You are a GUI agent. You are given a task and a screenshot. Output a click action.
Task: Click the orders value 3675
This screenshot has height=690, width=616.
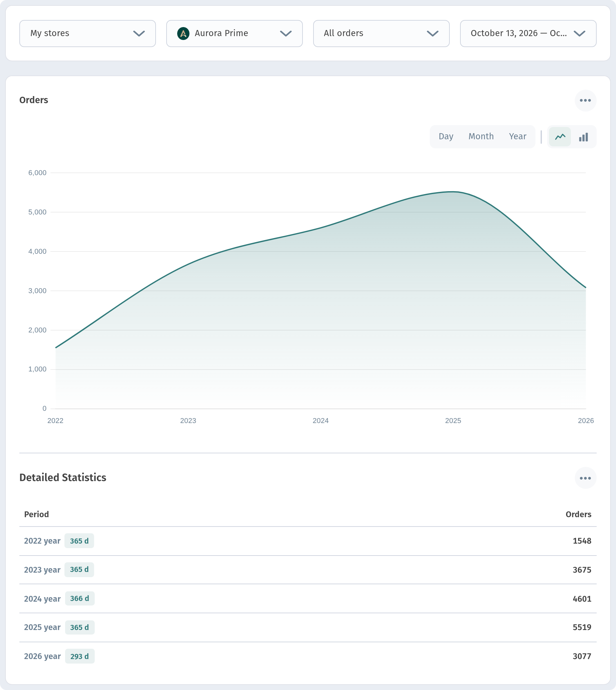click(582, 570)
